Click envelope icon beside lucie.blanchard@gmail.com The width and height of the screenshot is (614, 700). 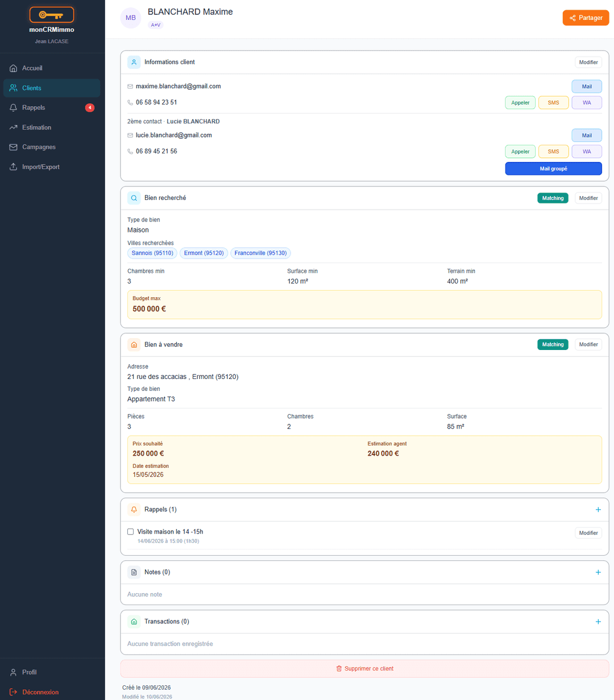130,135
